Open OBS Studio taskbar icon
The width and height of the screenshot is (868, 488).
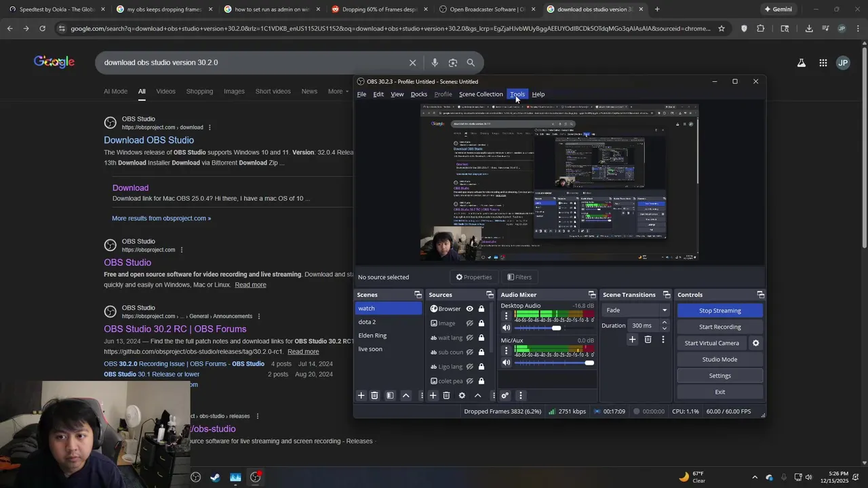tap(255, 477)
